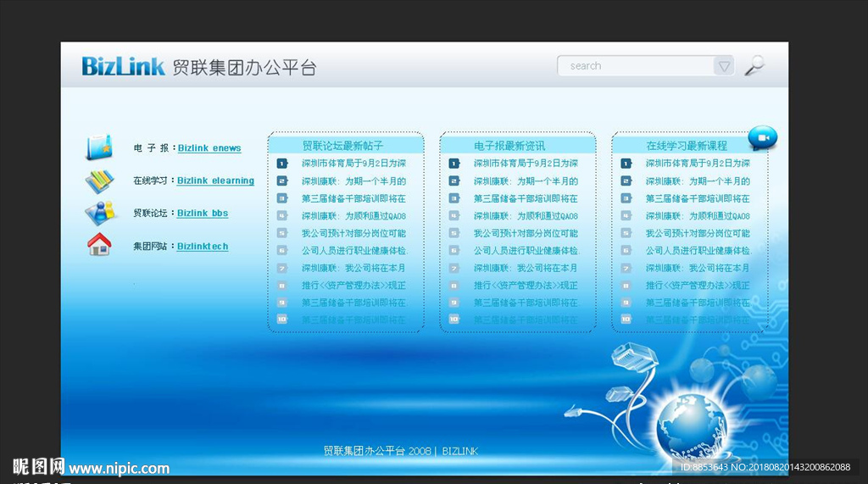Follow the Bizlink bbs link
Screen dimensions: 868x484
(203, 214)
